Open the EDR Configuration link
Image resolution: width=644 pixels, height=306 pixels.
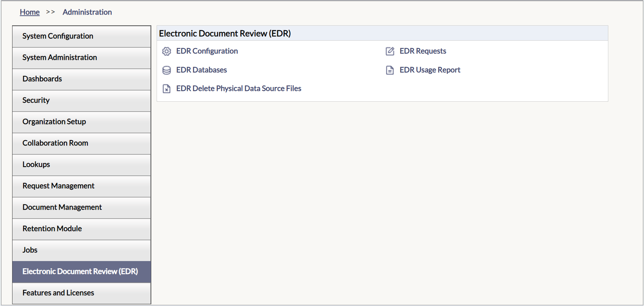pyautogui.click(x=207, y=51)
